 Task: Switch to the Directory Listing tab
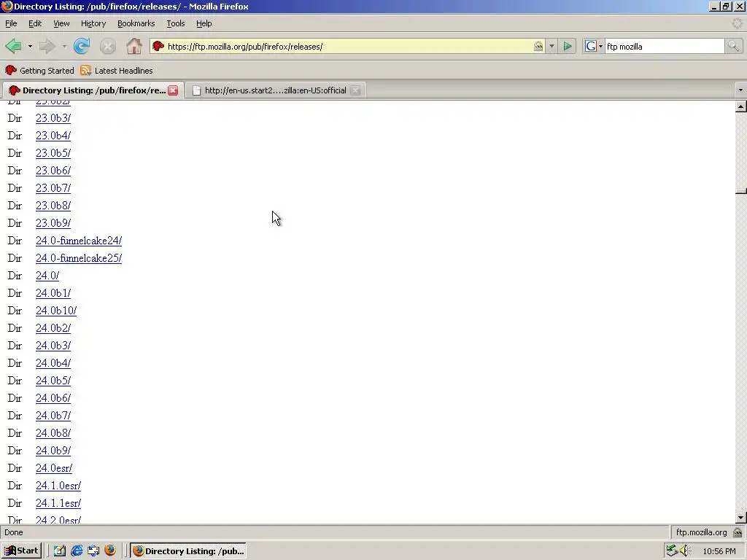(93, 90)
